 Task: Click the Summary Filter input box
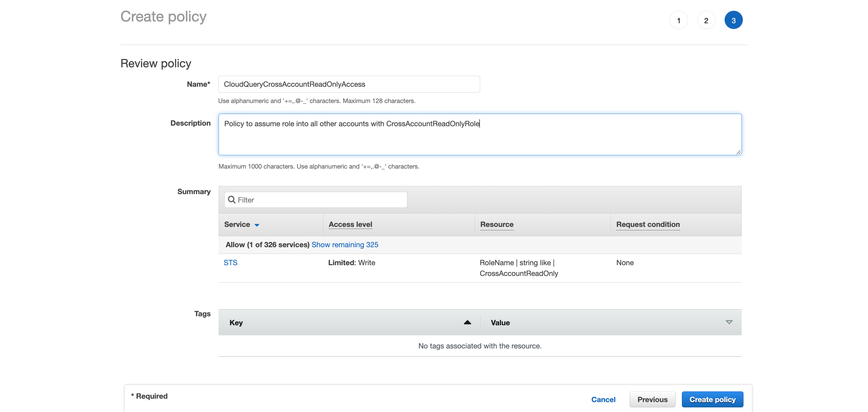click(320, 200)
